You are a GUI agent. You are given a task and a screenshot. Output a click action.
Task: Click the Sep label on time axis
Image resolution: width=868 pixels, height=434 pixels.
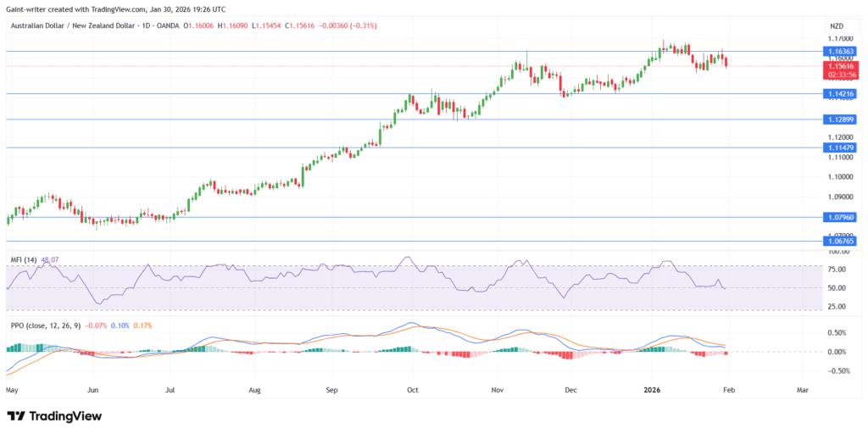click(x=331, y=390)
